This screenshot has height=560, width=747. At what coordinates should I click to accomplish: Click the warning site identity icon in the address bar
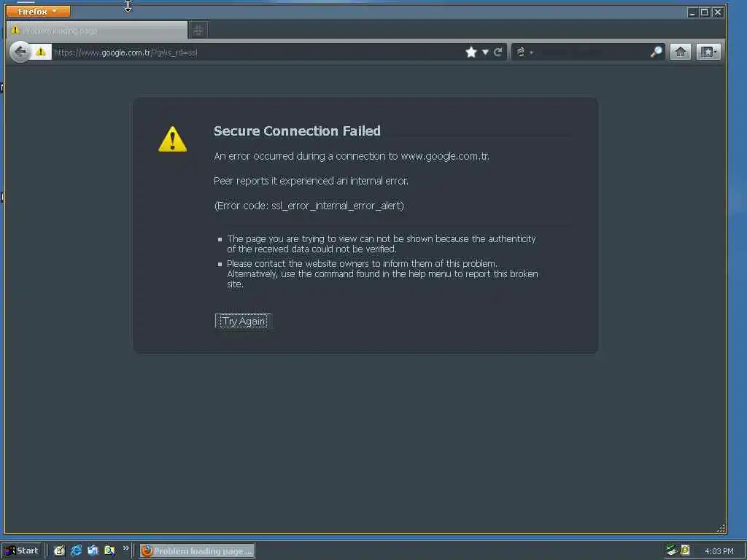(41, 52)
